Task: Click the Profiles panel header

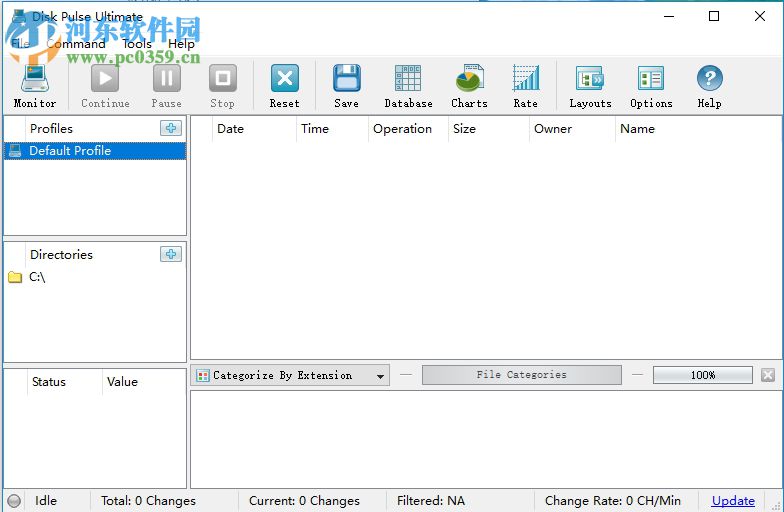Action: [x=51, y=129]
